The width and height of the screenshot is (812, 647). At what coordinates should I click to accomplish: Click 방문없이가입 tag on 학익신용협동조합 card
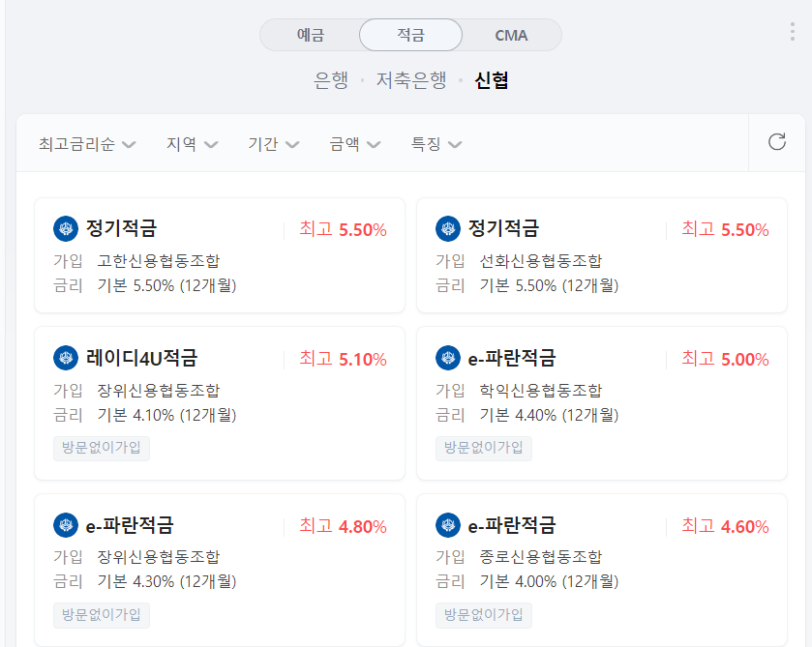pyautogui.click(x=484, y=448)
